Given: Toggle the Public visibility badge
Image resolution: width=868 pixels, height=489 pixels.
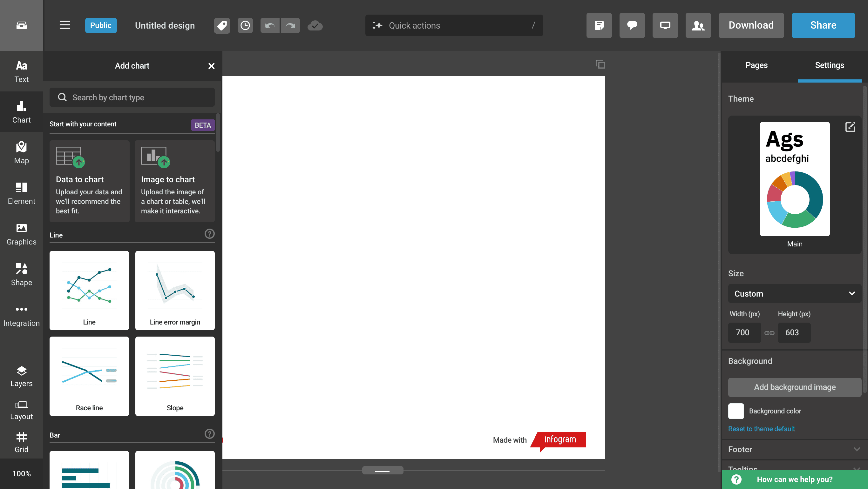Looking at the screenshot, I should coord(101,25).
